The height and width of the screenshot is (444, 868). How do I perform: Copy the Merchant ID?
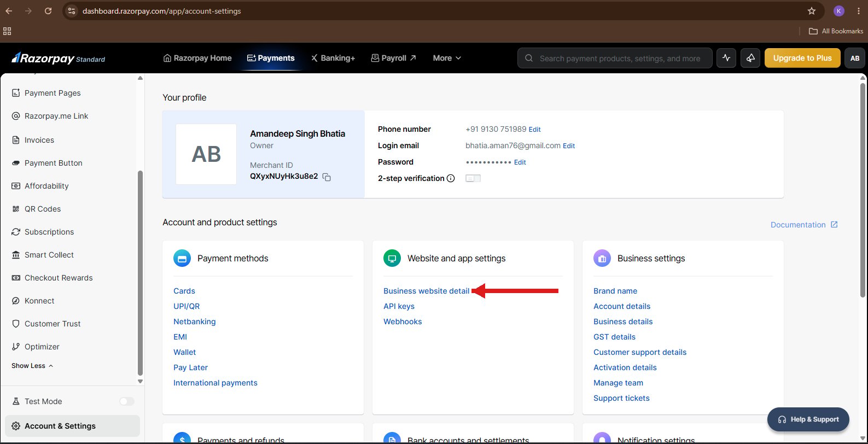pyautogui.click(x=327, y=177)
